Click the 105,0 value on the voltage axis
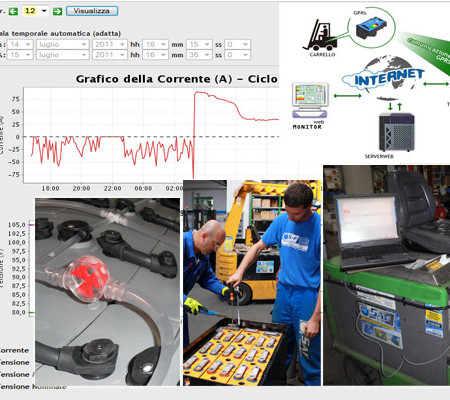The width and height of the screenshot is (450, 400). [17, 225]
